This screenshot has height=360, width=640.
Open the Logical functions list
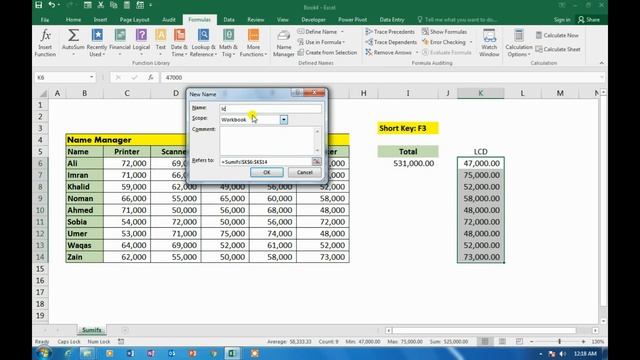click(x=141, y=43)
